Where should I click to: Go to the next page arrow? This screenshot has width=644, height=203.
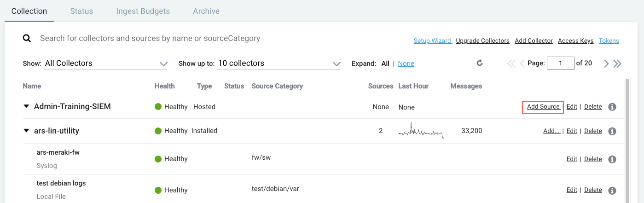click(x=606, y=64)
